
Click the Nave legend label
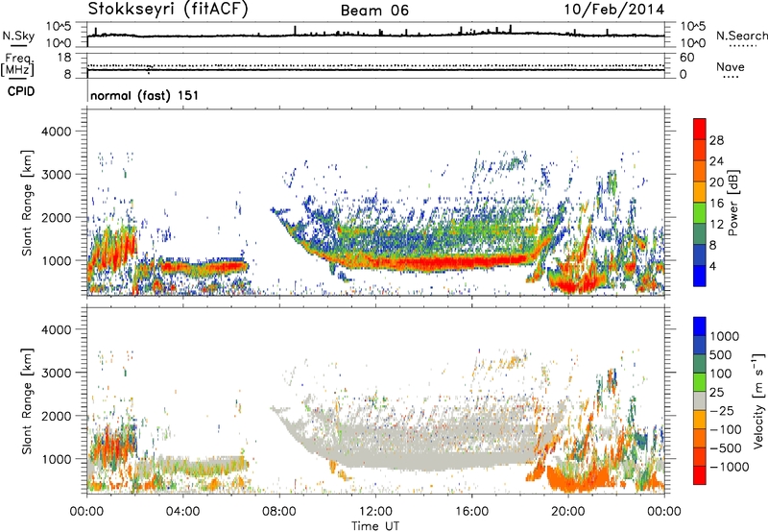point(731,66)
